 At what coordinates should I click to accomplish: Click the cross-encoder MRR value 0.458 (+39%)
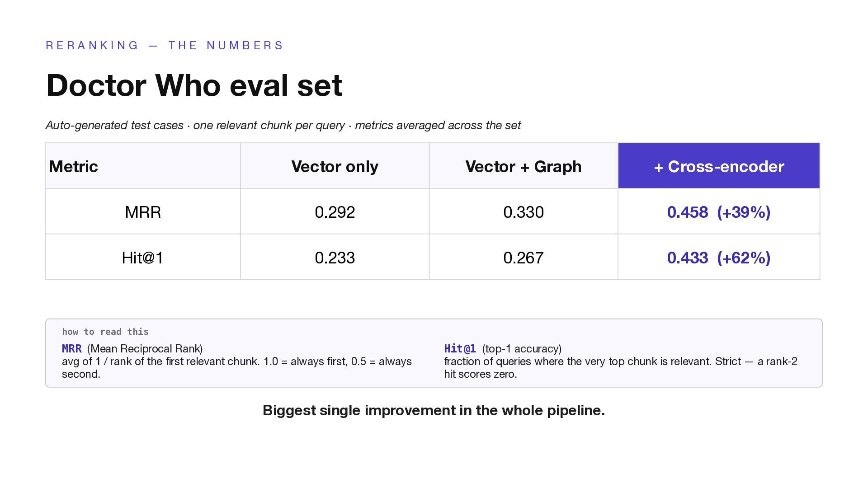tap(718, 212)
